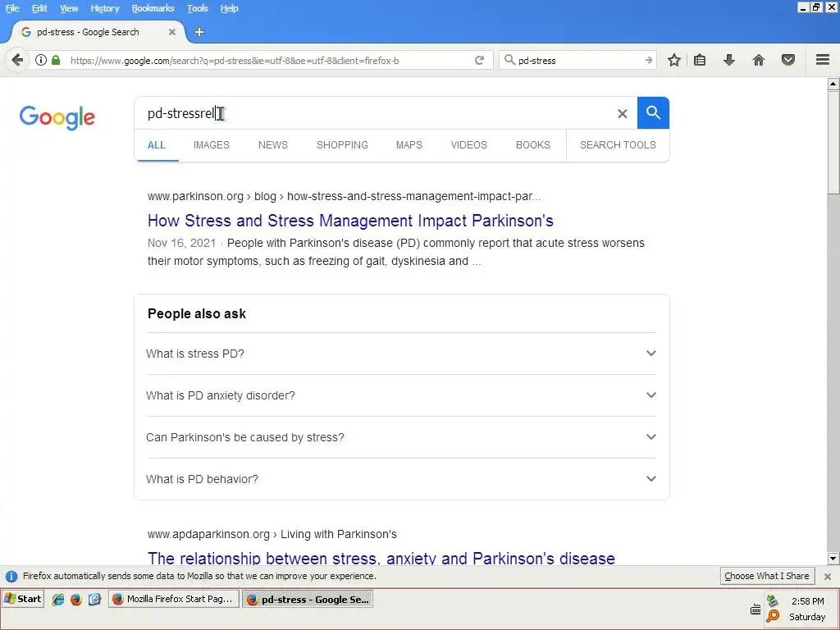
Task: Click the page scrollbar down arrow
Action: pos(833,558)
